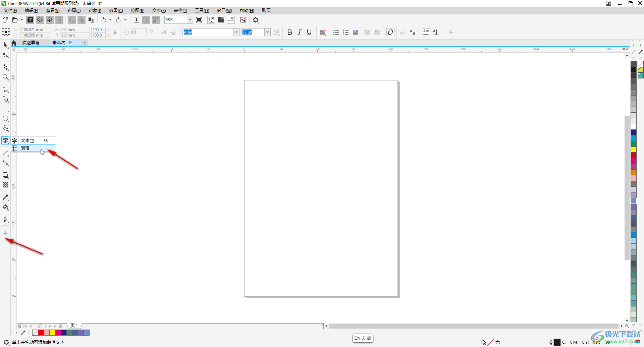Click the 页 1 page tab

[x=74, y=326]
